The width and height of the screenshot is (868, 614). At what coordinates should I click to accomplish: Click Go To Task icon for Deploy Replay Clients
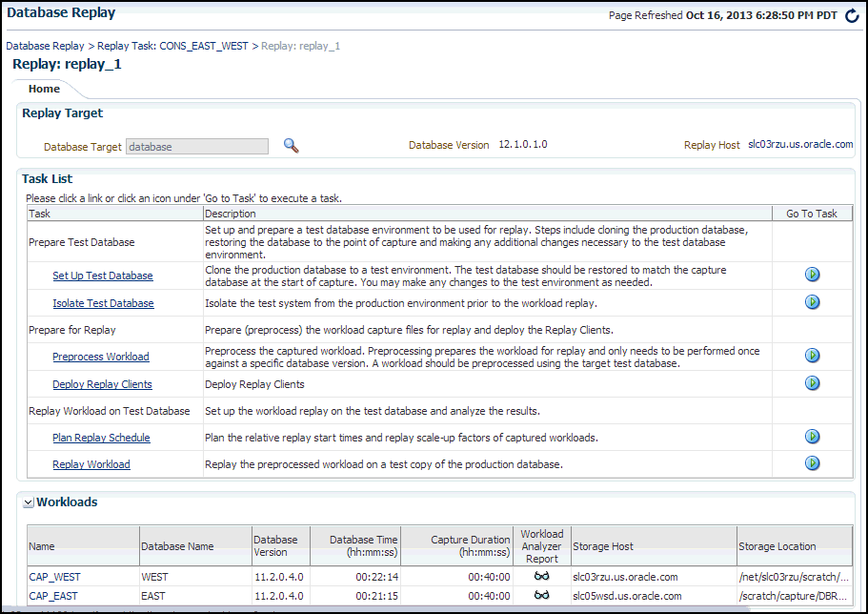(812, 383)
